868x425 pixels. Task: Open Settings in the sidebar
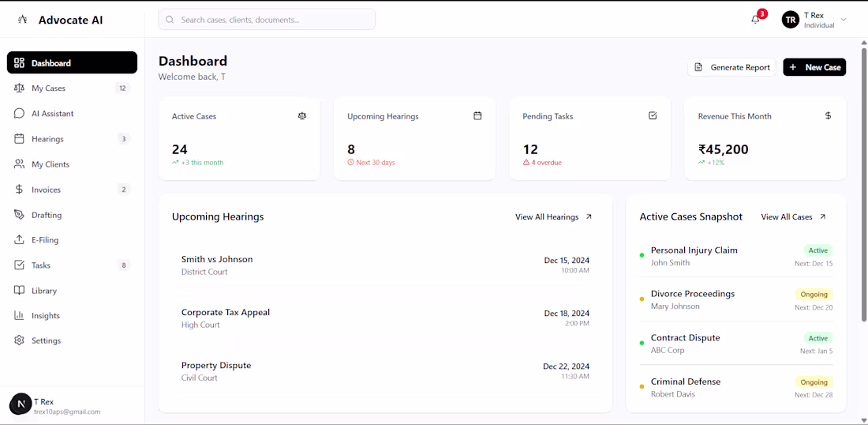(46, 340)
